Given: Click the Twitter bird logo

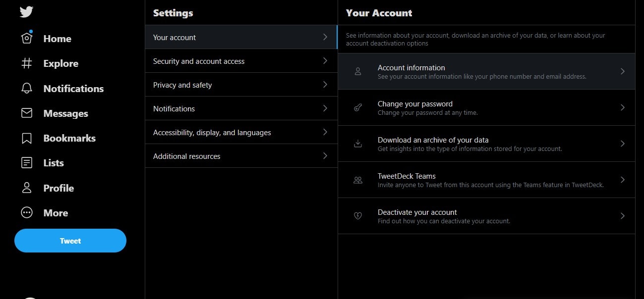Looking at the screenshot, I should click(26, 11).
